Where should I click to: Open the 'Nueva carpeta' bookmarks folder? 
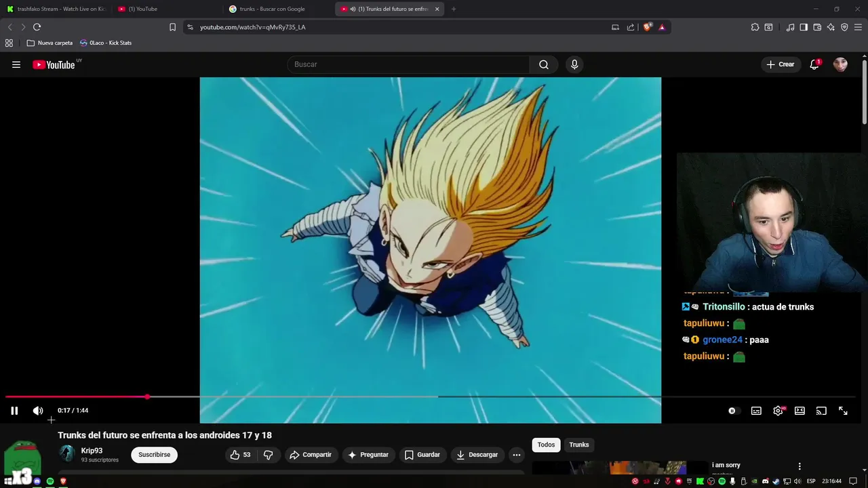[x=50, y=43]
